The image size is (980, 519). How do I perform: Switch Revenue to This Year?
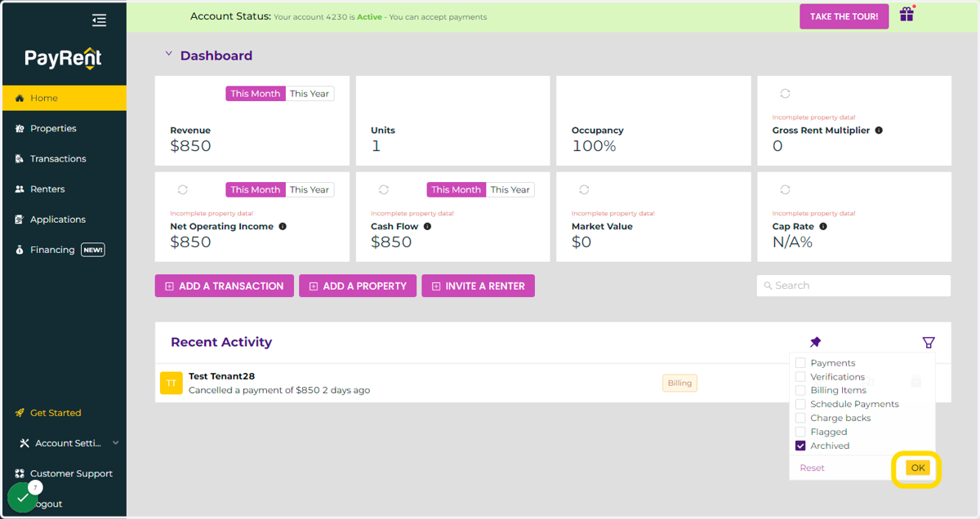pyautogui.click(x=310, y=94)
